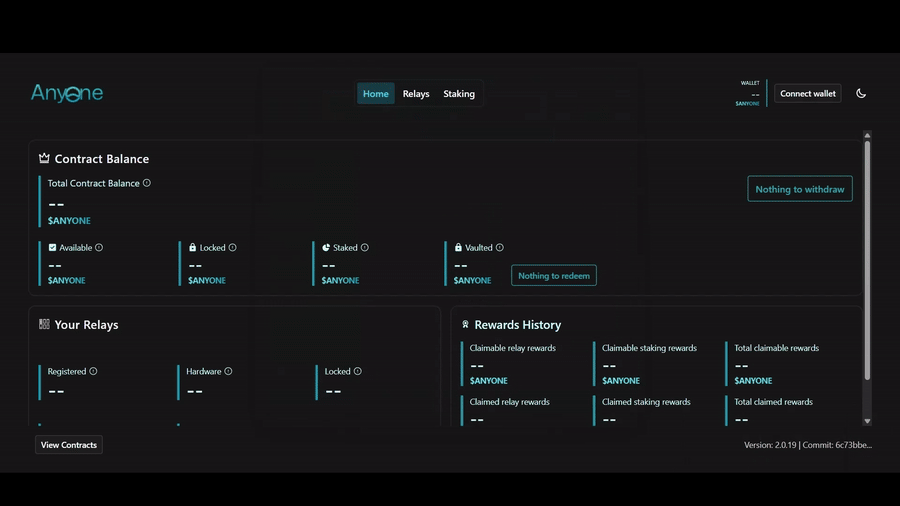This screenshot has height=506, width=900.
Task: Click the info icon beside Registered
Action: pos(94,371)
